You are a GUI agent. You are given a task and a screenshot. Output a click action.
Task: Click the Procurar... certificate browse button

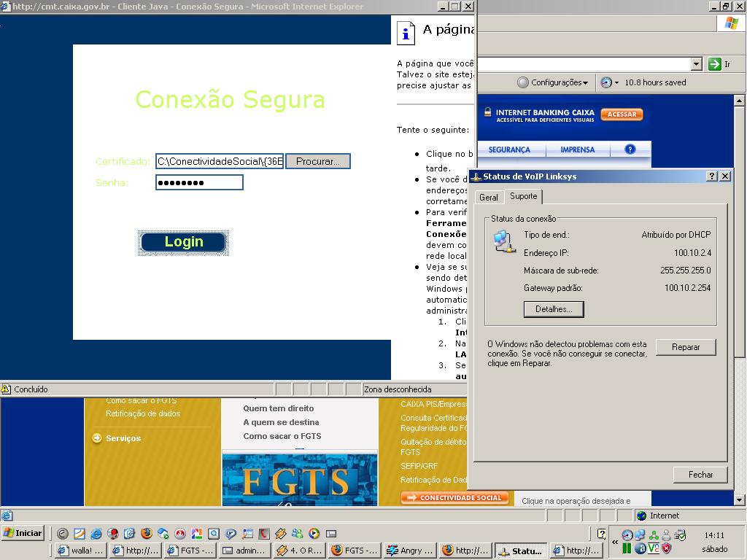[318, 161]
